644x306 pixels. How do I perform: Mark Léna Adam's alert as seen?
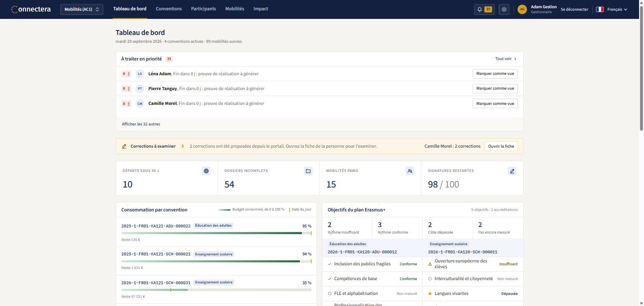(495, 74)
